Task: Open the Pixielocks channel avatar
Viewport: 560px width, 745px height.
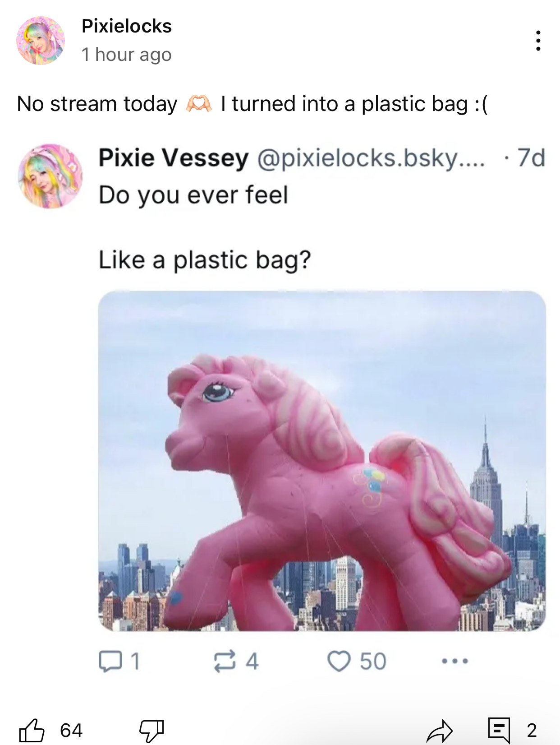Action: [x=41, y=41]
